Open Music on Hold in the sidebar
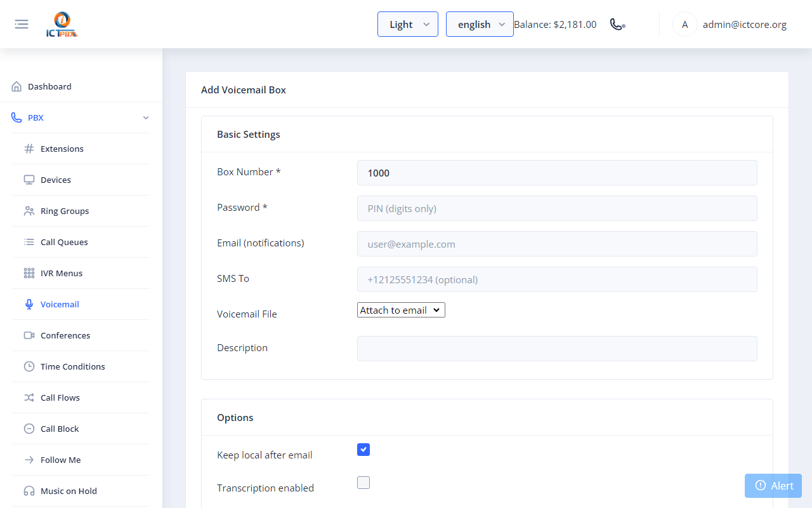 click(81, 491)
